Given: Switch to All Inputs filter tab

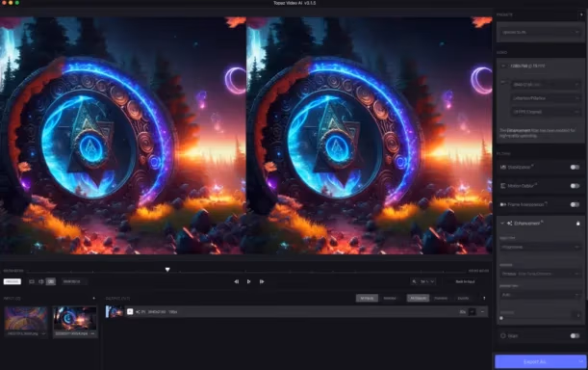Looking at the screenshot, I should [x=367, y=299].
